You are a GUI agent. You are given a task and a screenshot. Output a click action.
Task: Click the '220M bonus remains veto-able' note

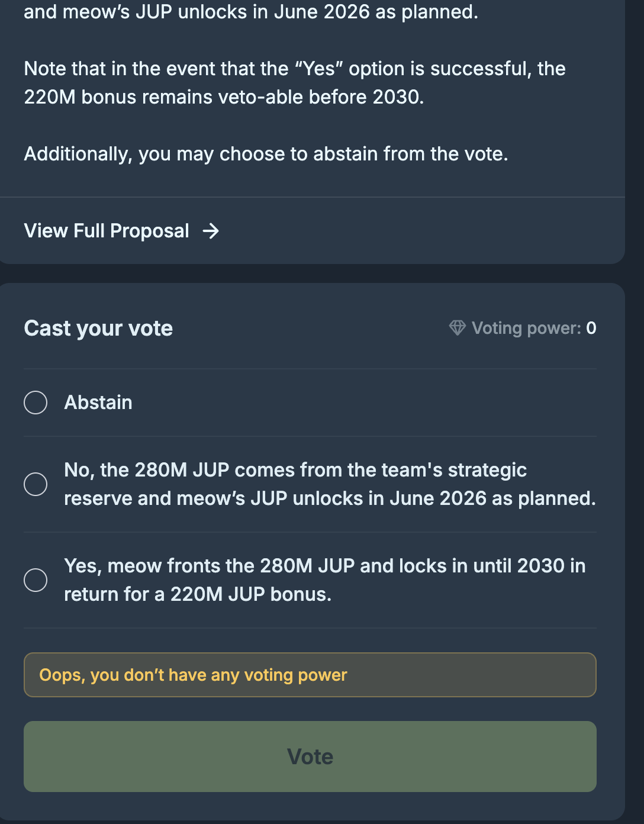pos(224,97)
